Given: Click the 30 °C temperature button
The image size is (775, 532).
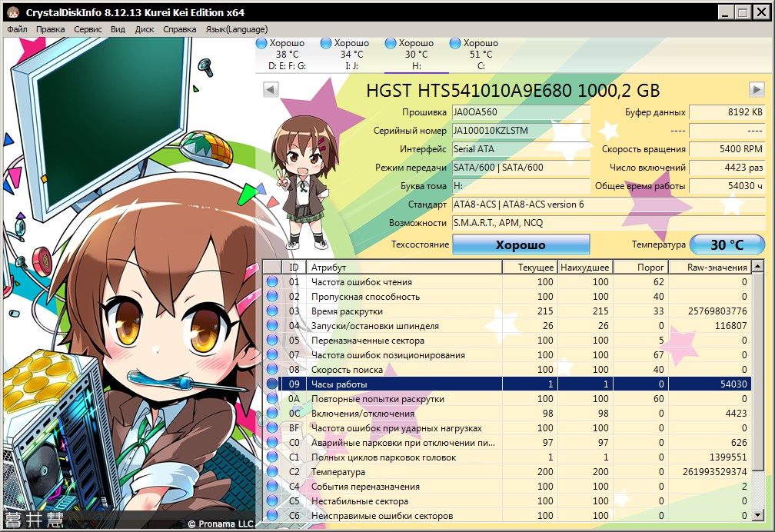Looking at the screenshot, I should click(x=727, y=244).
